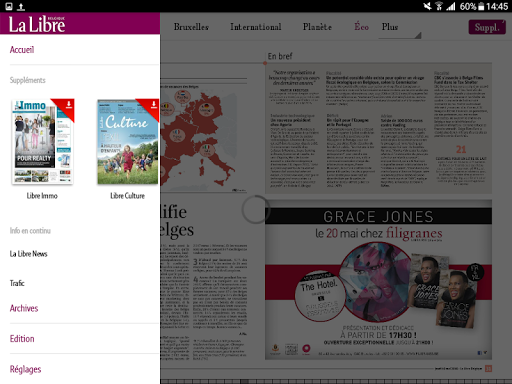Open Réglages settings
This screenshot has width=512, height=384.
click(x=25, y=369)
